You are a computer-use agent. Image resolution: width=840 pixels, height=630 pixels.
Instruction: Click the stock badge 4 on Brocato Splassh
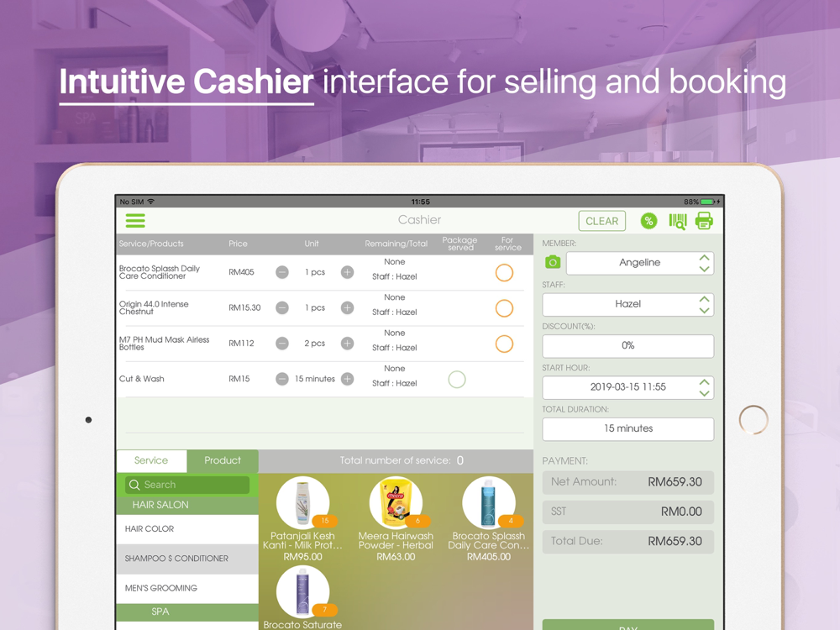click(x=511, y=521)
